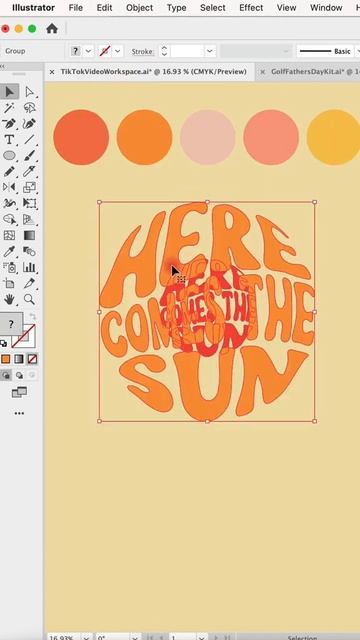Pick the Paintbrush tool

coord(29,156)
